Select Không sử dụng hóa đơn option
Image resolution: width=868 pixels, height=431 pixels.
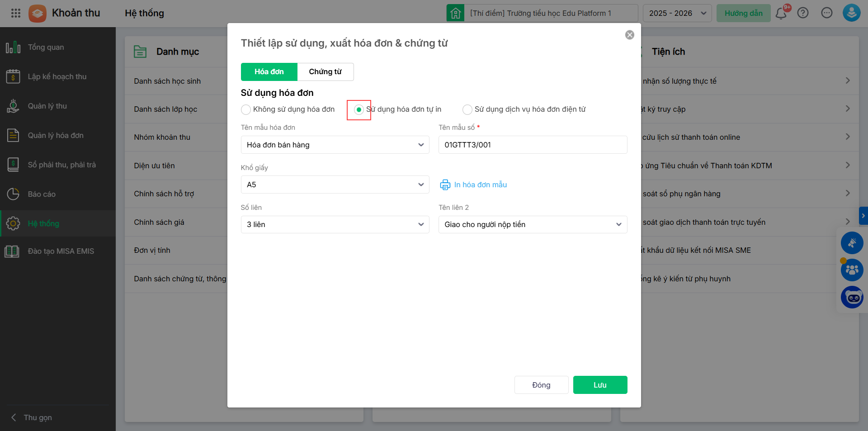pos(246,109)
